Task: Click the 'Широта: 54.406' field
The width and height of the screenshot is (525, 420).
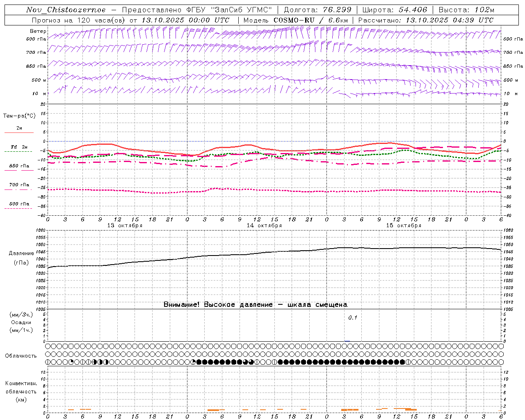Action: click(x=395, y=10)
